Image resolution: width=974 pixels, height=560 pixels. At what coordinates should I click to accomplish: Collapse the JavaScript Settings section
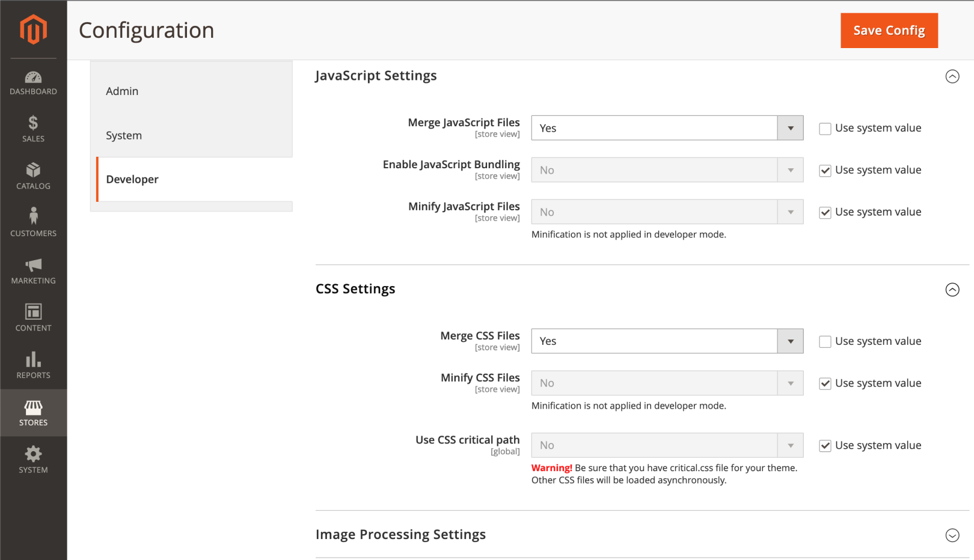pyautogui.click(x=952, y=76)
